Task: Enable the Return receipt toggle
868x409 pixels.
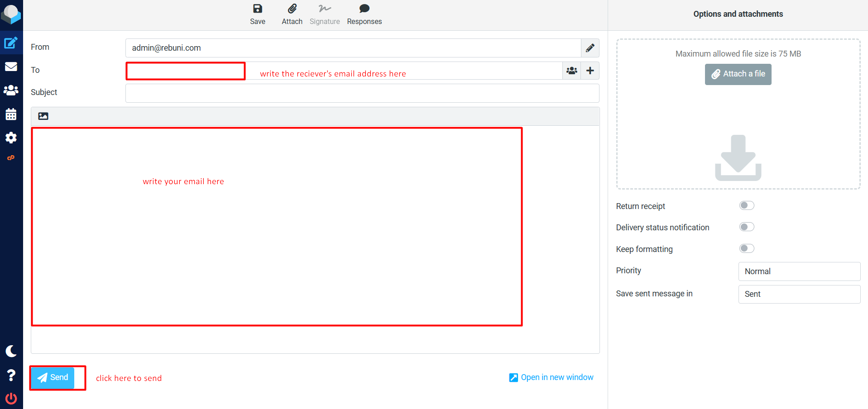Action: 747,206
